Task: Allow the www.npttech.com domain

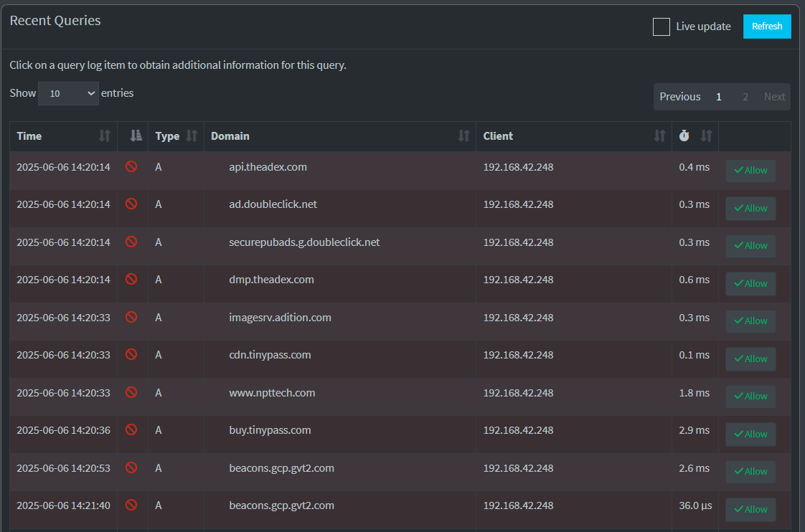Action: coord(750,396)
